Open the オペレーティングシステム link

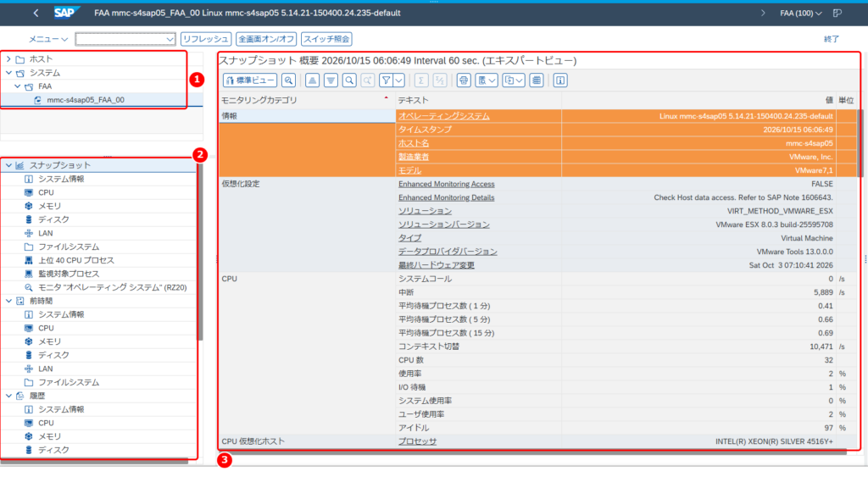(x=444, y=116)
